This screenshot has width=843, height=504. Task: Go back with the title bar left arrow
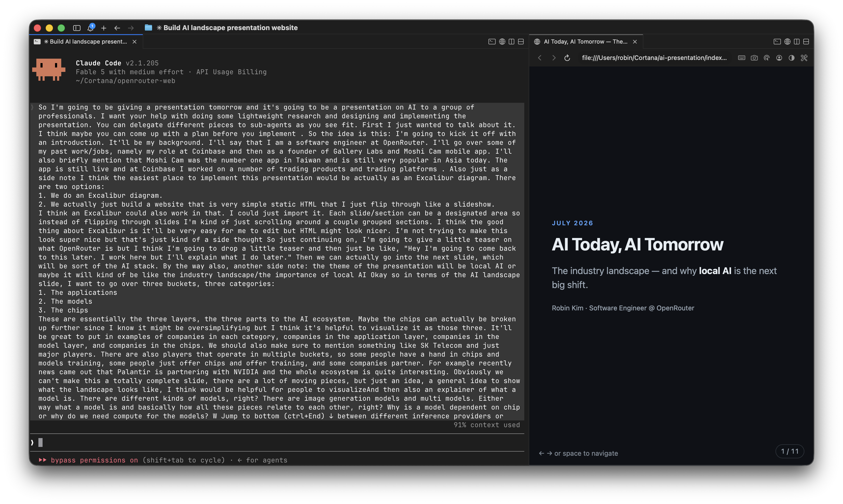click(117, 28)
